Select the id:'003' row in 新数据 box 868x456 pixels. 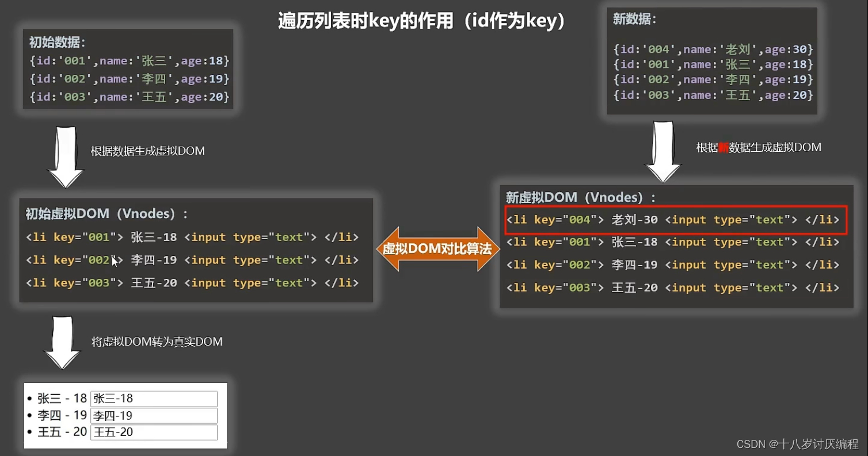pyautogui.click(x=714, y=95)
